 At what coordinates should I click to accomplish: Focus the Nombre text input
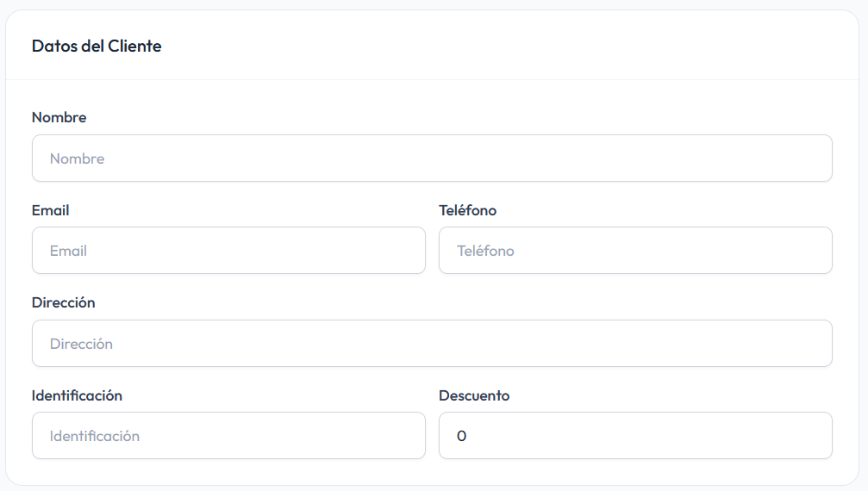click(x=431, y=158)
